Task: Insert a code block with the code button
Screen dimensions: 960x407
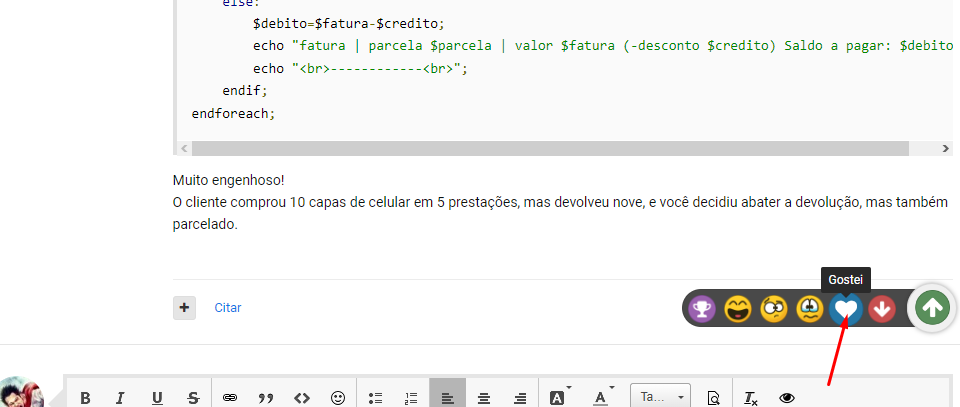Action: [x=302, y=397]
